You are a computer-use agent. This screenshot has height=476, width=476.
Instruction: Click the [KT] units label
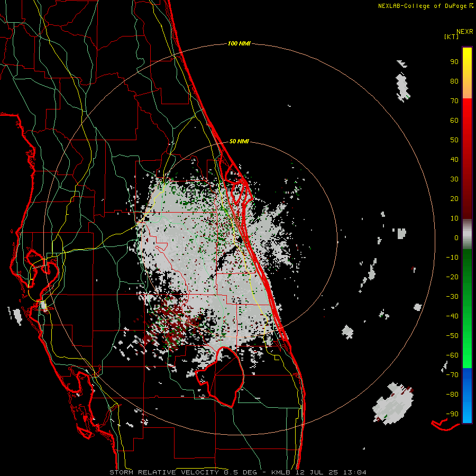coord(452,36)
